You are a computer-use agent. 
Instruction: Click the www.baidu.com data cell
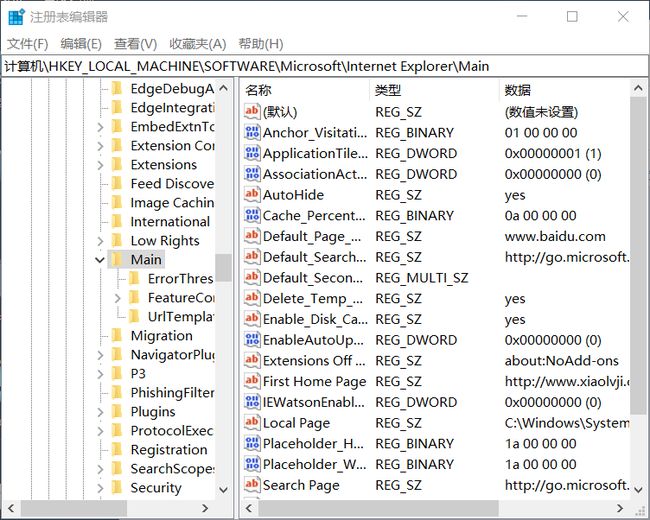click(555, 236)
